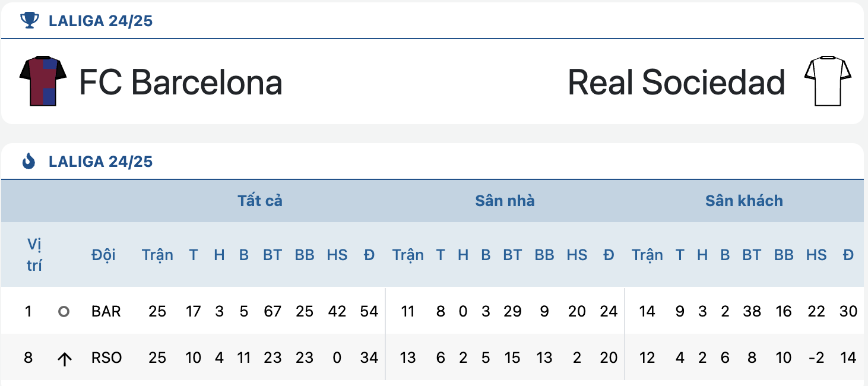
Task: Click the first Trận column header
Action: (x=157, y=255)
